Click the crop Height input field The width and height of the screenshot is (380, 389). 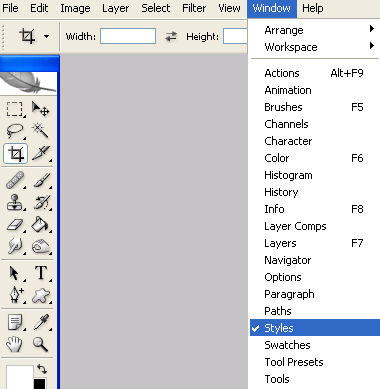pyautogui.click(x=235, y=36)
